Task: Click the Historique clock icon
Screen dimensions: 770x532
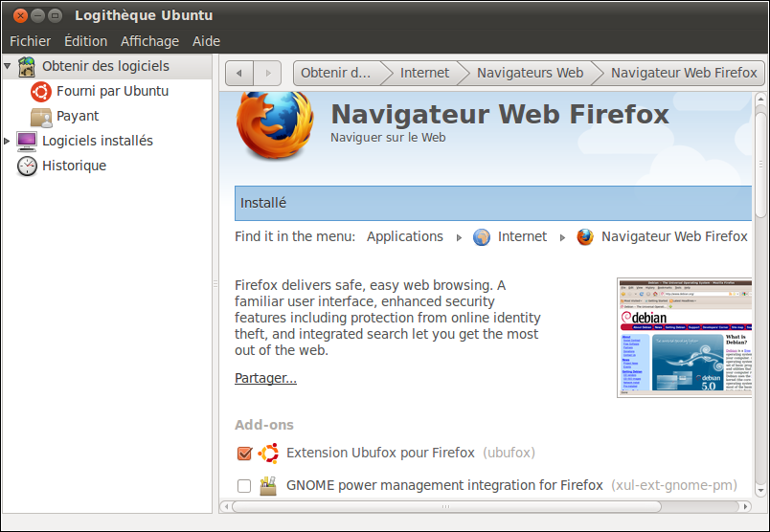Action: point(27,166)
